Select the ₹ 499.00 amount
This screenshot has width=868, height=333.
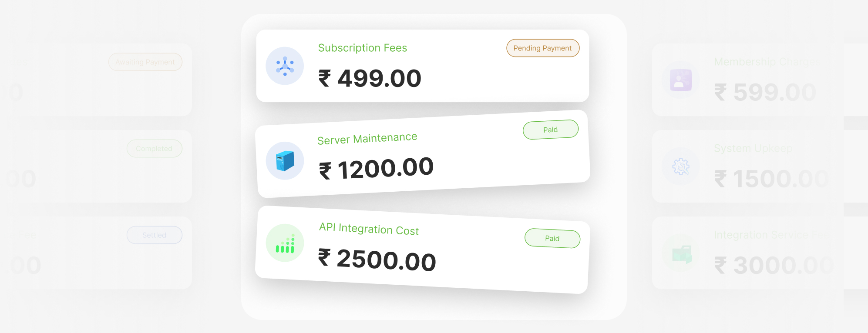pyautogui.click(x=370, y=79)
